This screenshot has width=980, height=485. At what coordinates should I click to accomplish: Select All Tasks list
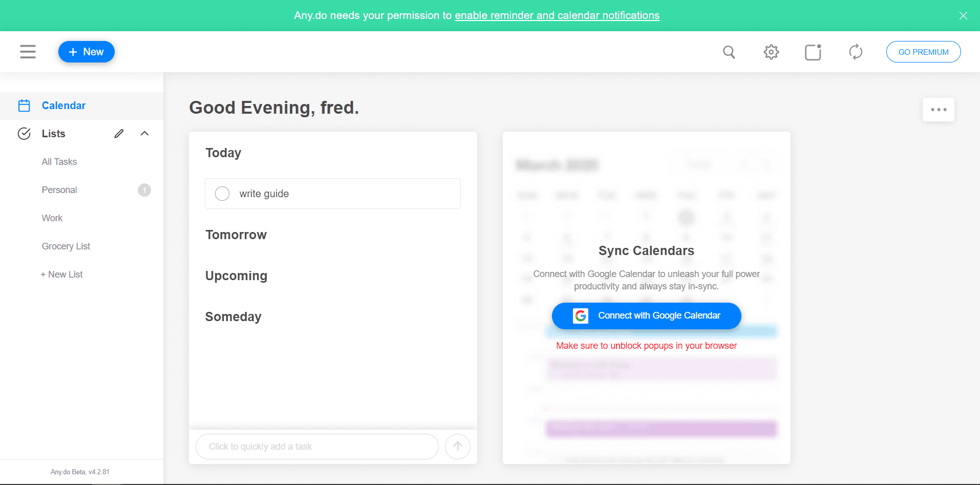59,162
